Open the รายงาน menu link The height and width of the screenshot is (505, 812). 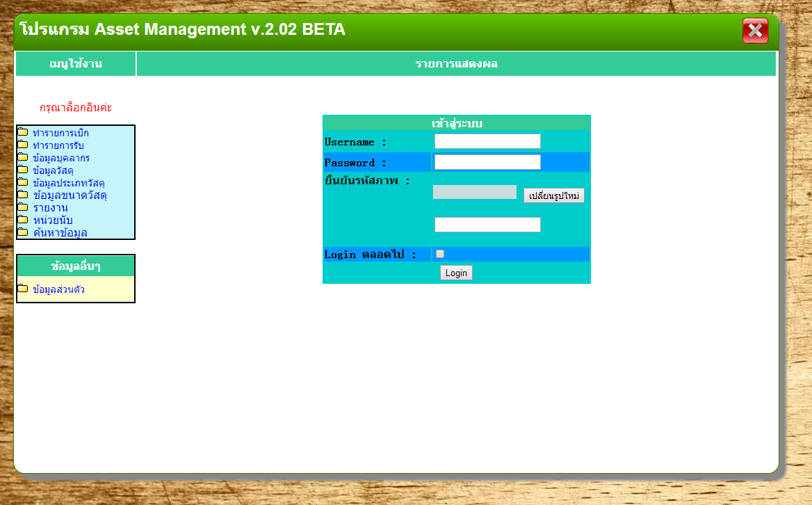tap(50, 208)
